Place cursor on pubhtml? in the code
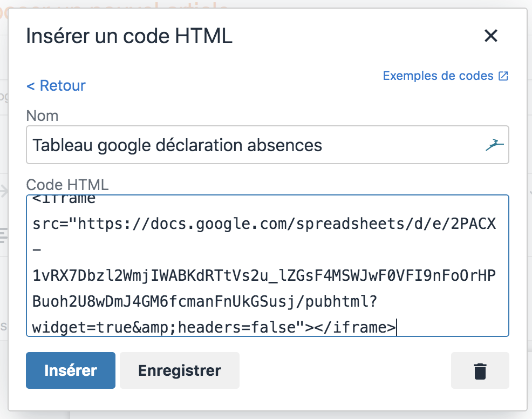The height and width of the screenshot is (419, 532). 341,301
